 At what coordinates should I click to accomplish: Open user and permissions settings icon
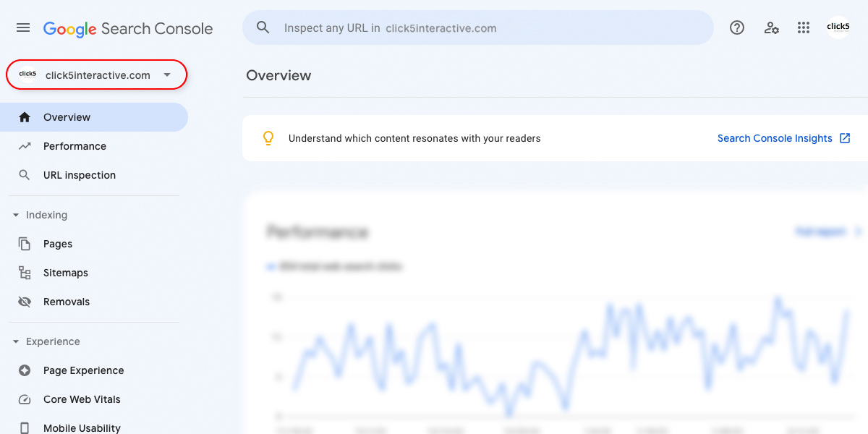point(771,27)
